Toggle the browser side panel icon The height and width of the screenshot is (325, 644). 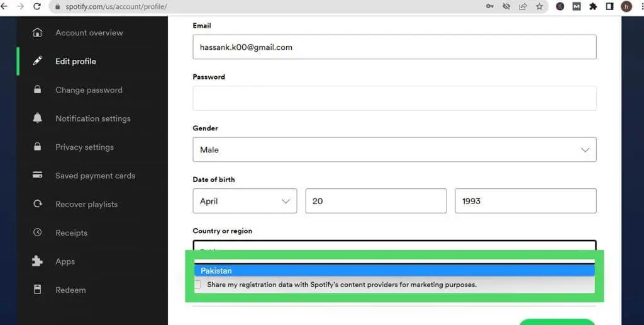coord(609,6)
